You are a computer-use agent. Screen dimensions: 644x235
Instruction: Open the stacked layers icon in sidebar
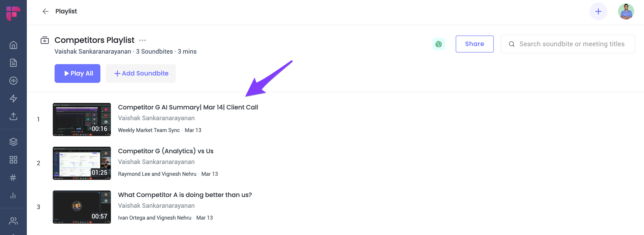point(13,142)
